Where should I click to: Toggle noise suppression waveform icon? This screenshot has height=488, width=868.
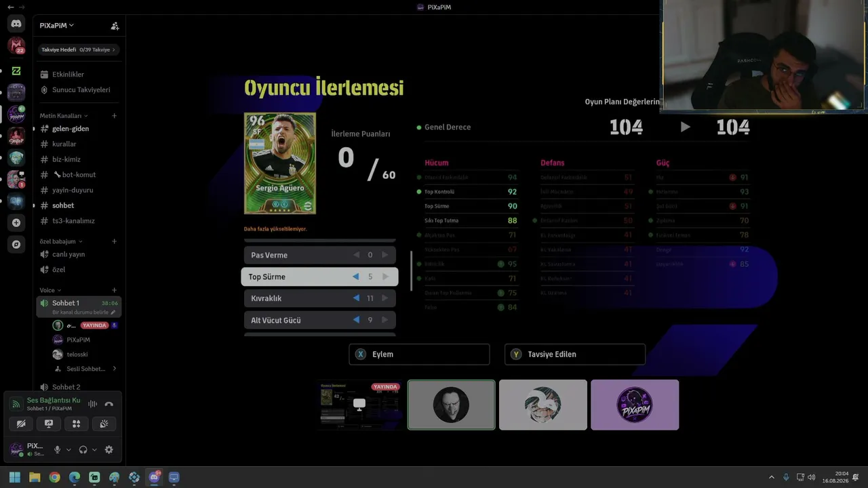[92, 404]
